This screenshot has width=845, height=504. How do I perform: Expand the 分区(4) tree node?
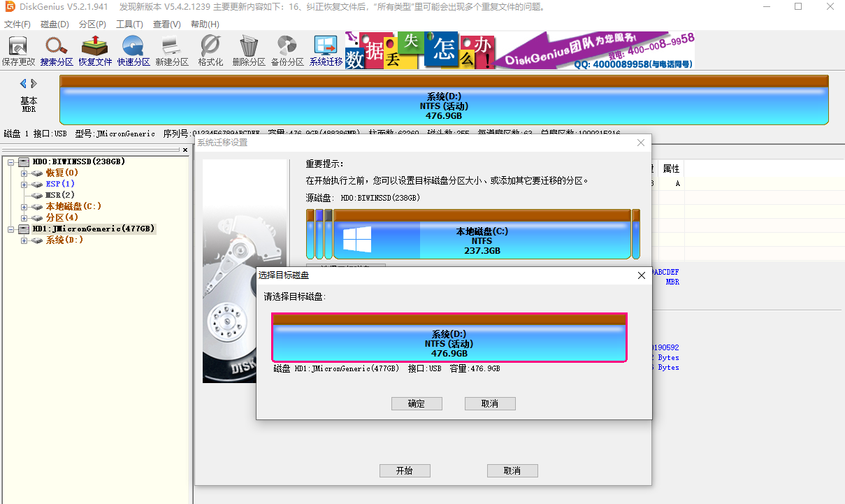click(x=24, y=217)
